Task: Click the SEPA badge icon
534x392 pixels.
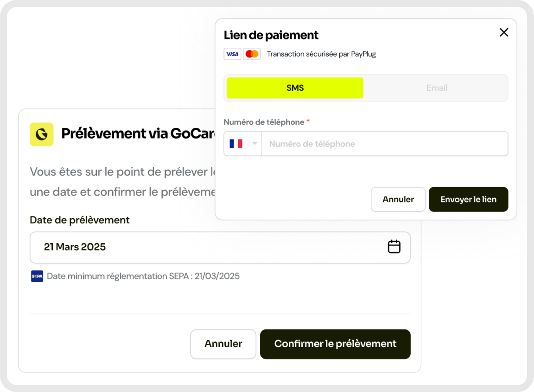Action: click(x=37, y=276)
